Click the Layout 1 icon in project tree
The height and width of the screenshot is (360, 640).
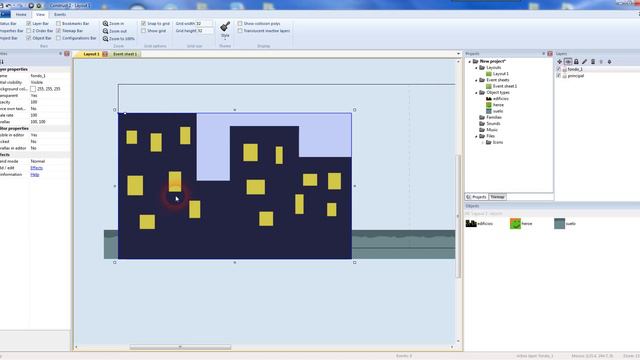pos(489,74)
